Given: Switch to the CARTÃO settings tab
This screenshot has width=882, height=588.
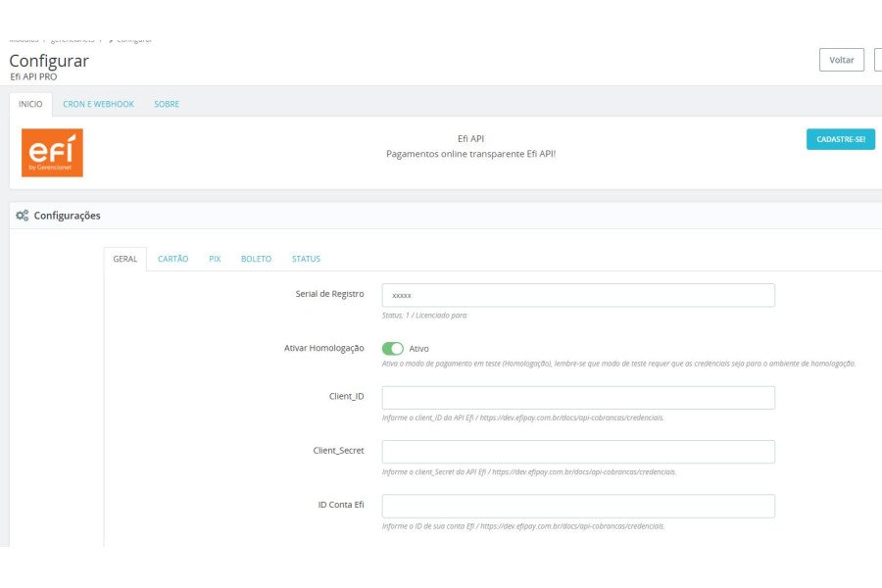Looking at the screenshot, I should point(172,259).
